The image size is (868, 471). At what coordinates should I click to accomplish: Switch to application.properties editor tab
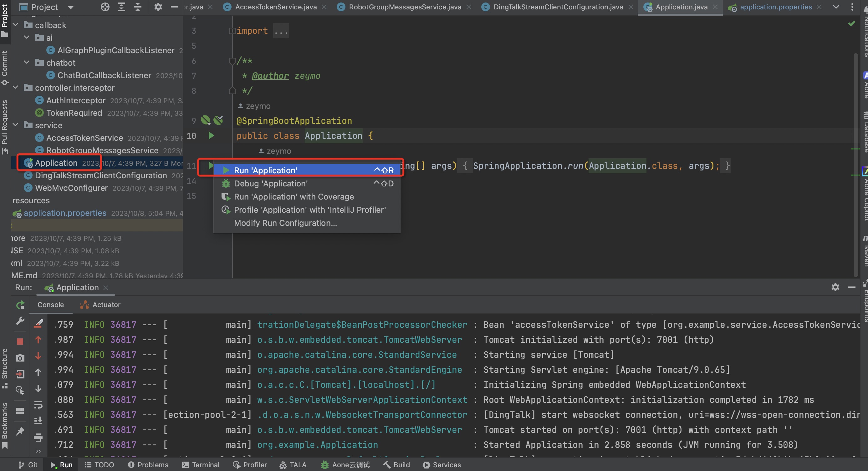(776, 7)
